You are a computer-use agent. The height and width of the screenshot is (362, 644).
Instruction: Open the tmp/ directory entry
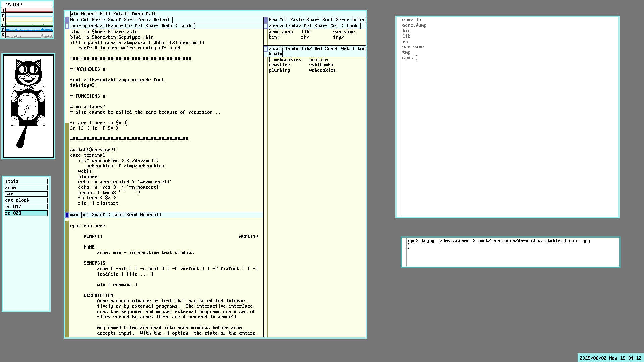click(x=338, y=37)
